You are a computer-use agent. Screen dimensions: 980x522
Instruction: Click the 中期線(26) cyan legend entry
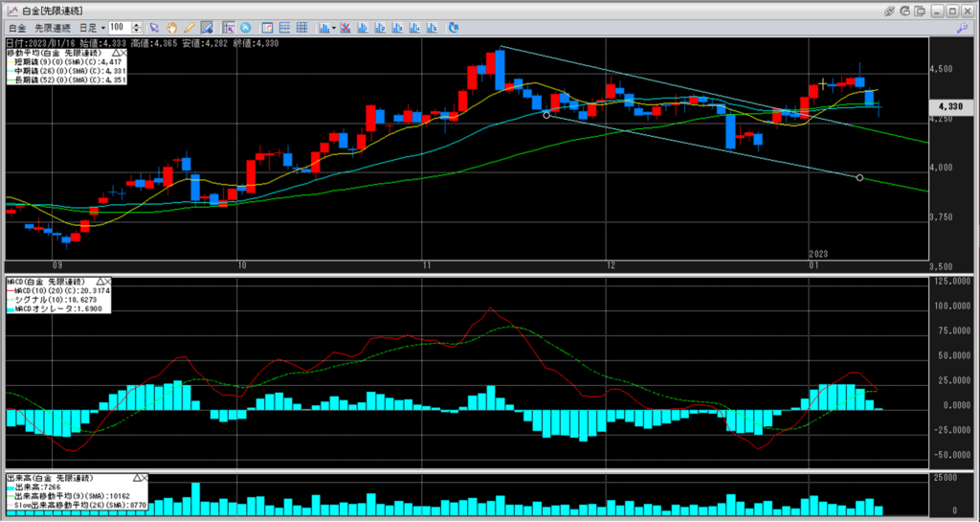[x=66, y=71]
